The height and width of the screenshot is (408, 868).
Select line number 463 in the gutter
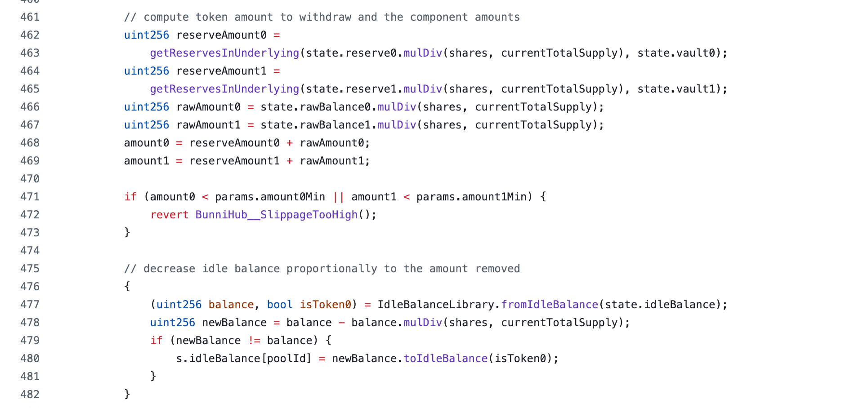tap(30, 53)
